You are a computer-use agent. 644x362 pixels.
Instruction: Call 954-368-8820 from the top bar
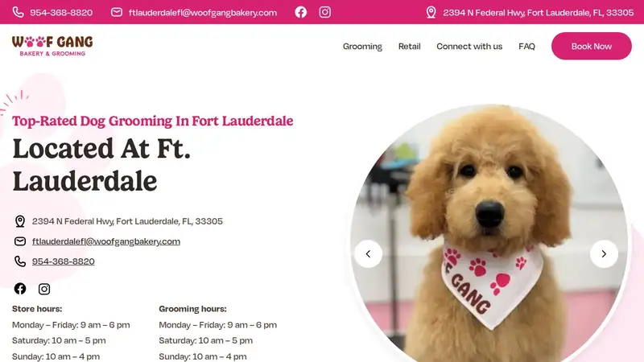[61, 12]
